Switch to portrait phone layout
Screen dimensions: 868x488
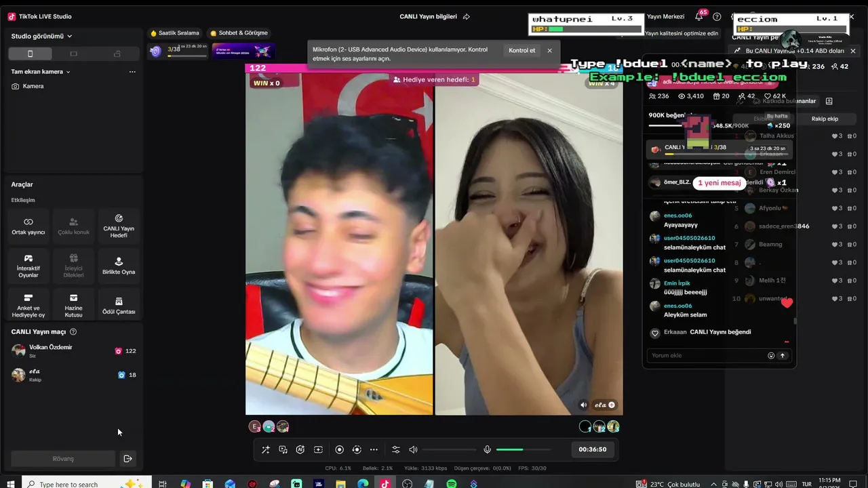(30, 54)
